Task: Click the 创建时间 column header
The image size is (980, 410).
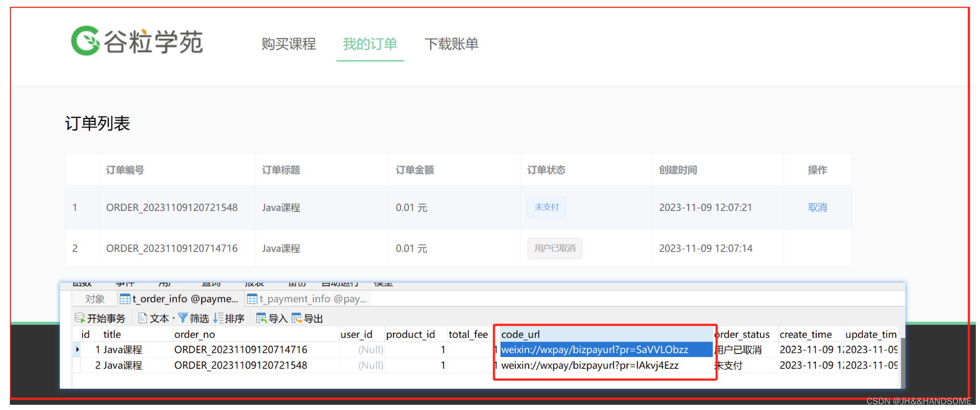Action: point(678,170)
